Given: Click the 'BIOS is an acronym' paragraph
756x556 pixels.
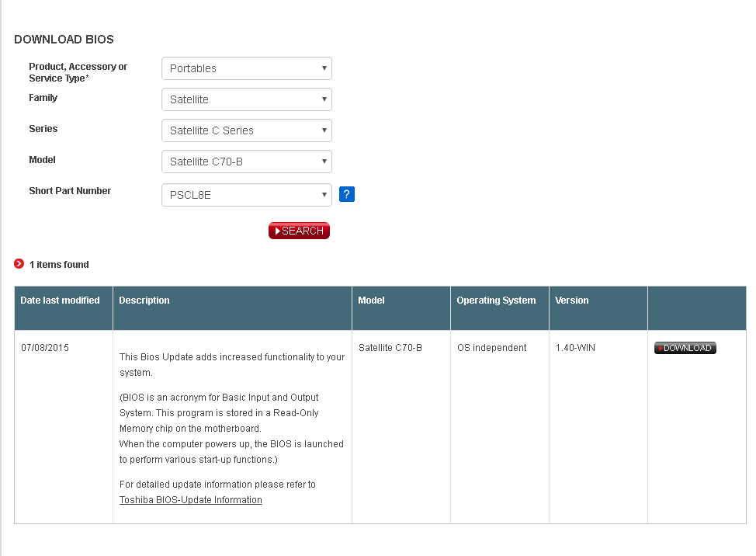Looking at the screenshot, I should click(x=231, y=428).
